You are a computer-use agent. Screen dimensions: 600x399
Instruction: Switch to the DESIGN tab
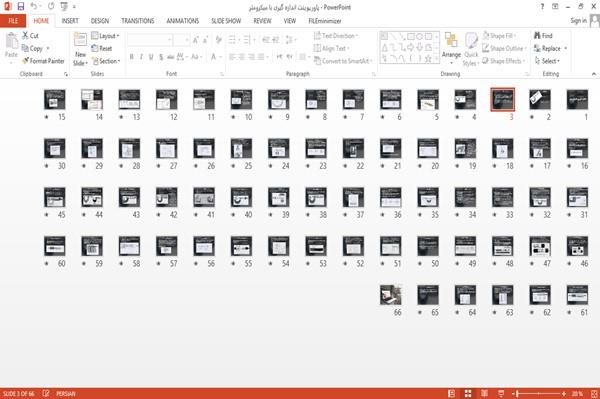pos(100,21)
